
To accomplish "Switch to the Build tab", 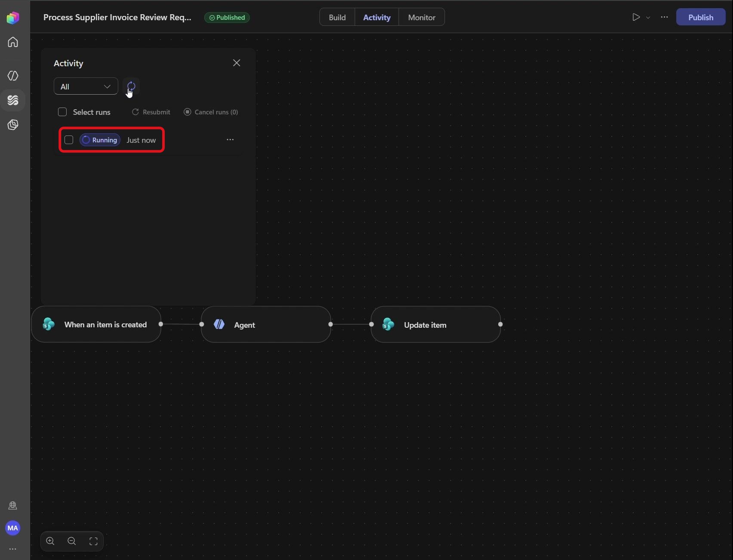I will 337,17.
